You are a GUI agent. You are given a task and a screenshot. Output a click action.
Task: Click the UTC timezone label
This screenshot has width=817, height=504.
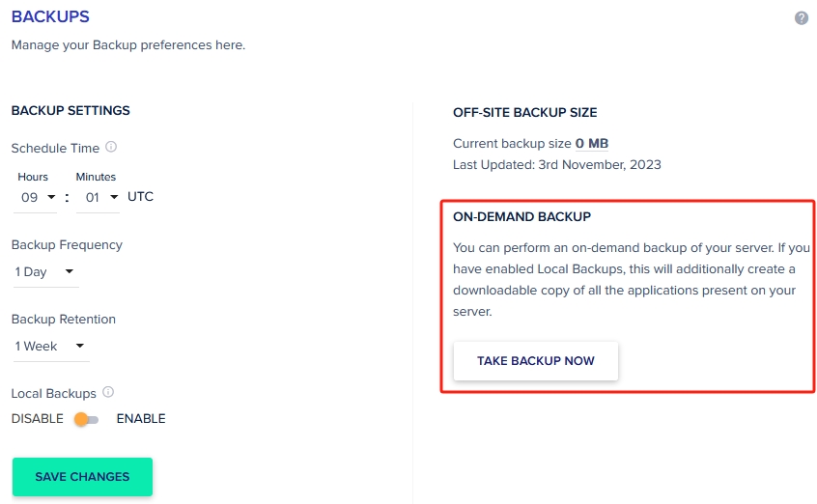(140, 197)
